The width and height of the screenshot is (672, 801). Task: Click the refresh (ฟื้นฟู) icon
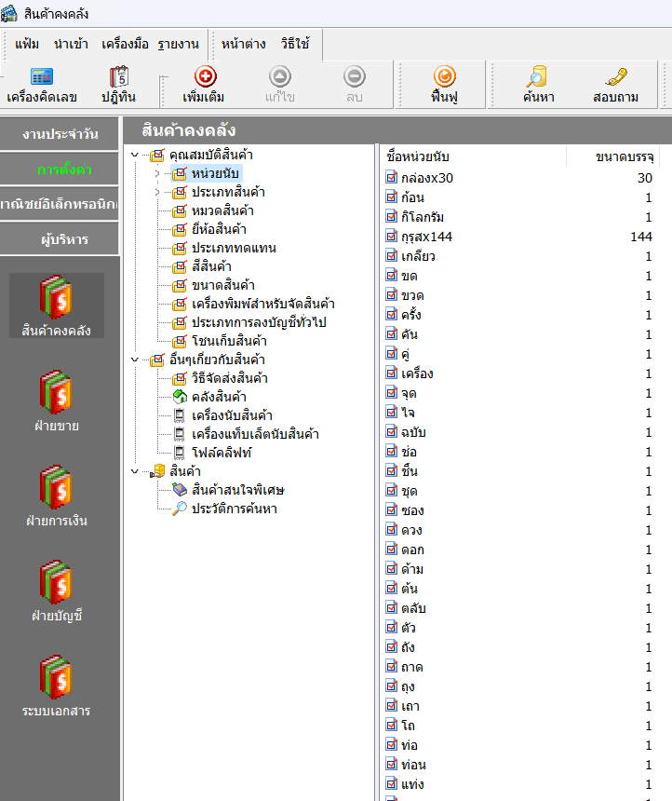[444, 77]
